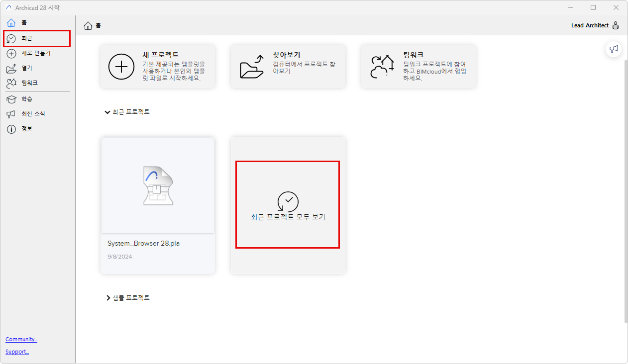The image size is (628, 364).
Task: Click the Archicad logo in the title bar
Action: [x=8, y=8]
